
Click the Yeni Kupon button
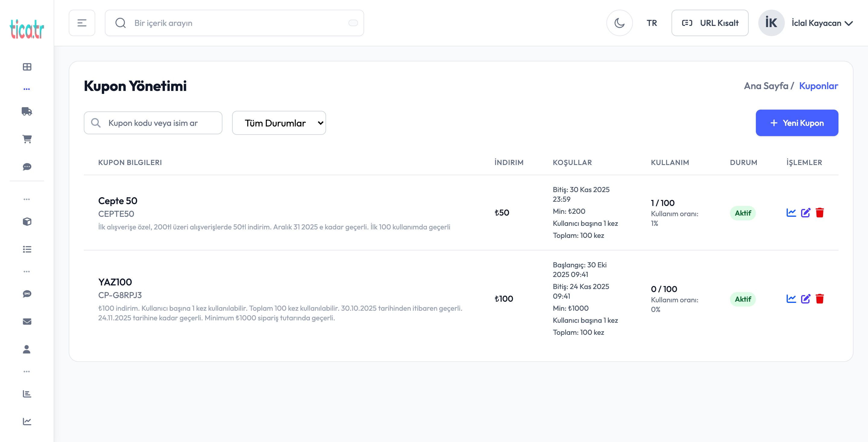[x=797, y=123]
